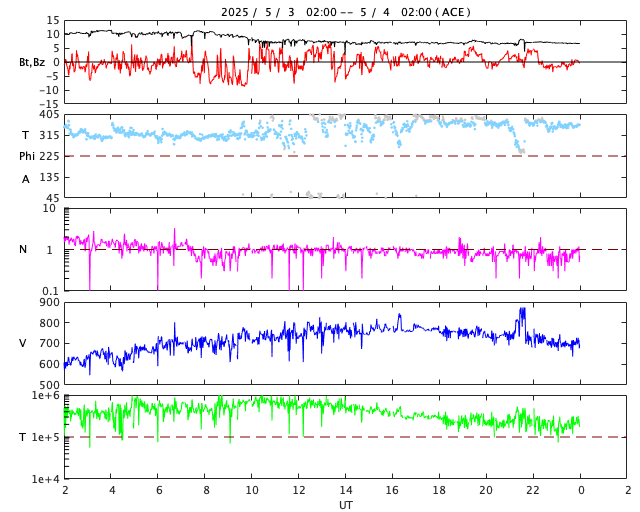Click the '225' tick label
Screen dimensions: 640x512
pos(49,156)
